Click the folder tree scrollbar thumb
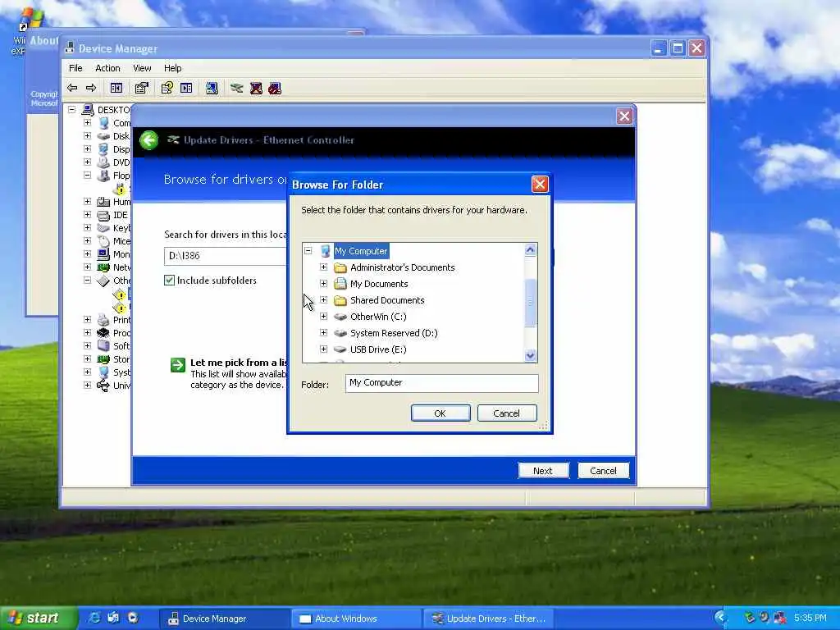 pyautogui.click(x=531, y=302)
